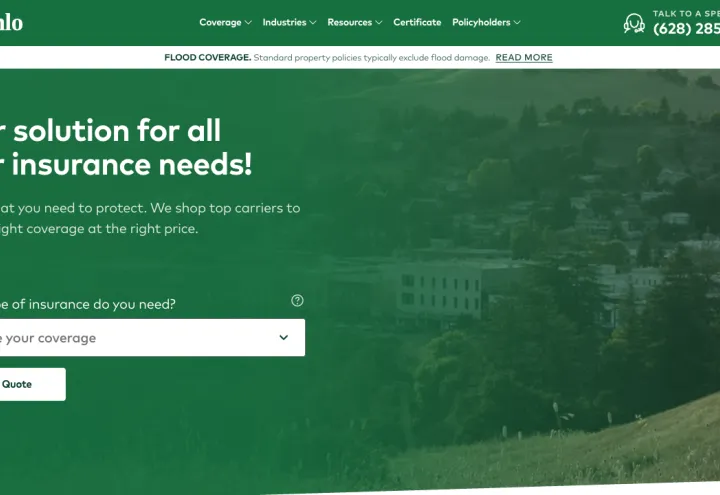The image size is (720, 495).
Task: Open the Policyholders menu
Action: point(486,22)
